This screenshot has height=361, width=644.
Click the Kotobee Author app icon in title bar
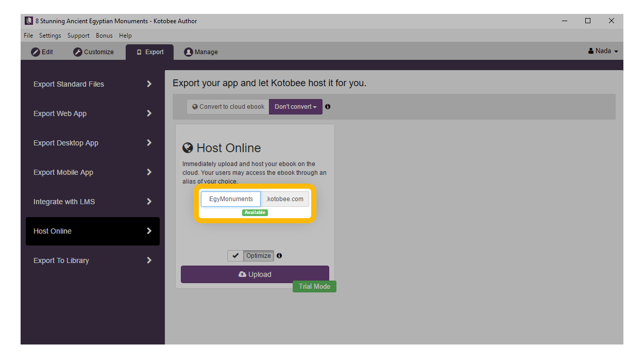point(29,21)
